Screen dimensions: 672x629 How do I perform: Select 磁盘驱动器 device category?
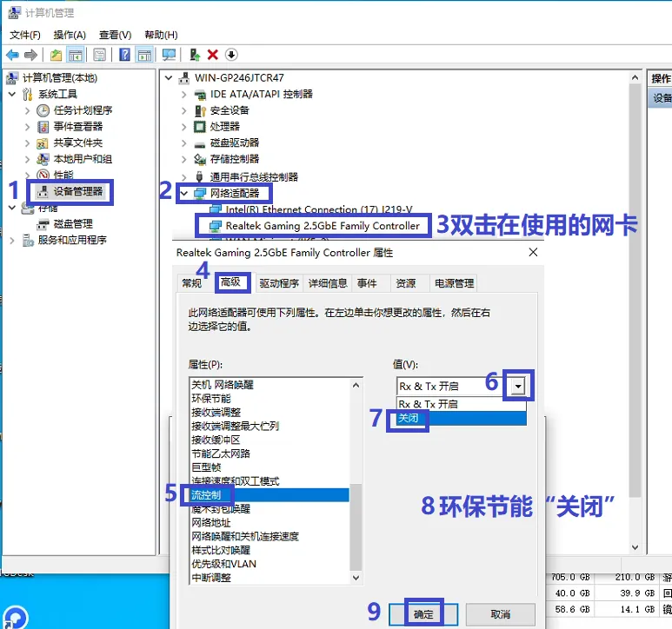coord(235,143)
